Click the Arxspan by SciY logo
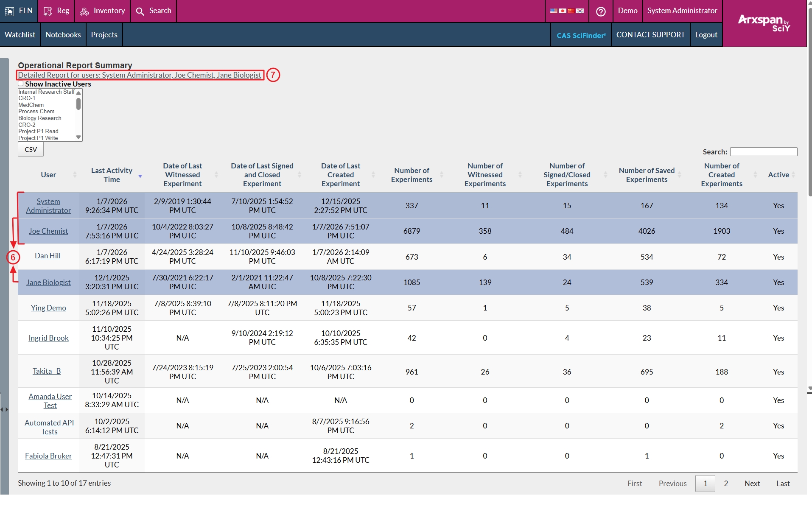The height and width of the screenshot is (509, 812). (764, 23)
